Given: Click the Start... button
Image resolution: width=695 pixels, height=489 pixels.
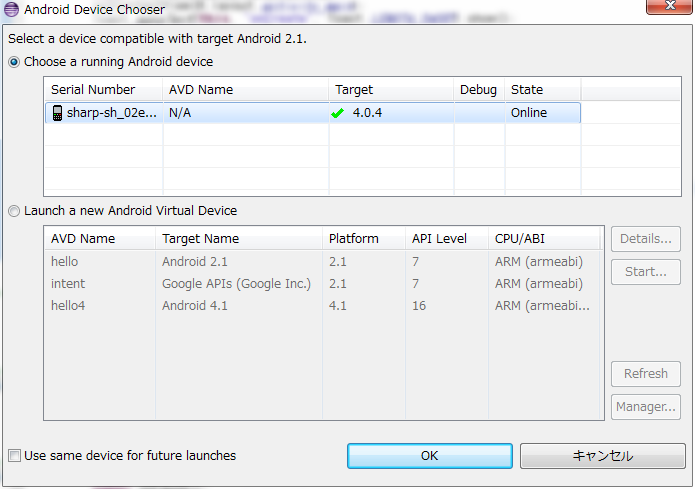Looking at the screenshot, I should pos(645,272).
